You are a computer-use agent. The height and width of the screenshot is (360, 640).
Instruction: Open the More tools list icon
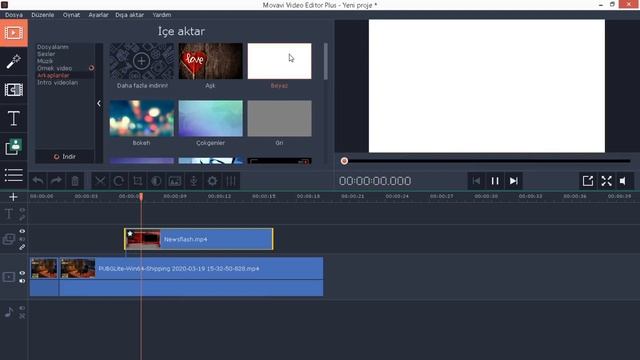coord(13,175)
